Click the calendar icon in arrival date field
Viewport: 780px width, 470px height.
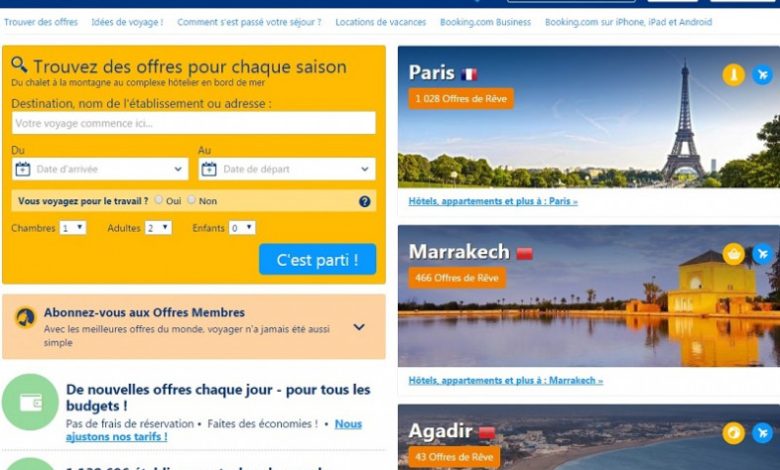tap(23, 169)
